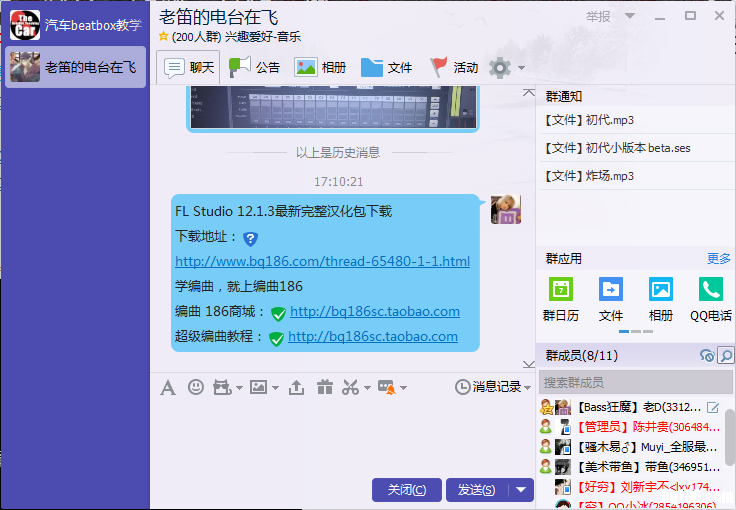Open notification 【文件】初代小版本 beta.ses
The image size is (736, 510).
tap(637, 148)
